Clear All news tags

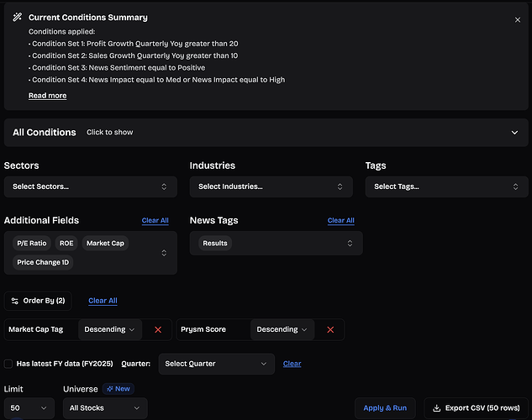point(340,221)
